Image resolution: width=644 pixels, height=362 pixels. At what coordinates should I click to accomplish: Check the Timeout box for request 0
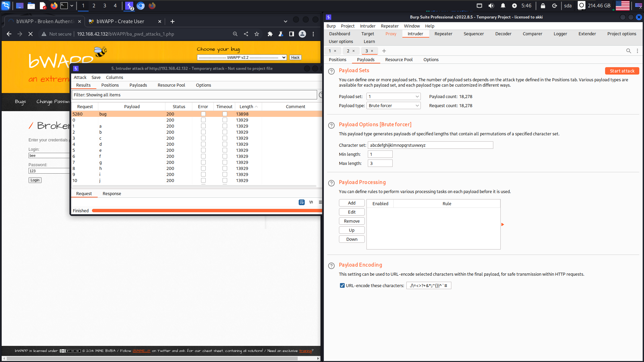[x=225, y=120]
